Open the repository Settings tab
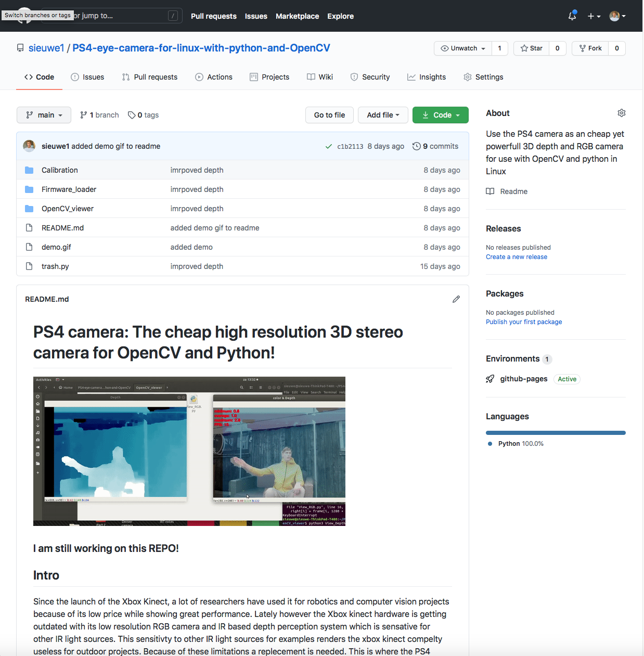 (483, 77)
